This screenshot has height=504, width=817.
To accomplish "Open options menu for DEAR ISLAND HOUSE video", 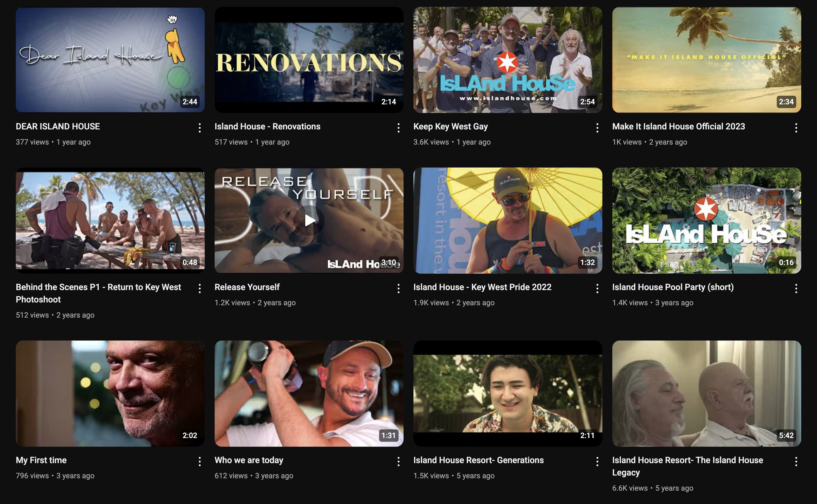I will click(x=199, y=128).
